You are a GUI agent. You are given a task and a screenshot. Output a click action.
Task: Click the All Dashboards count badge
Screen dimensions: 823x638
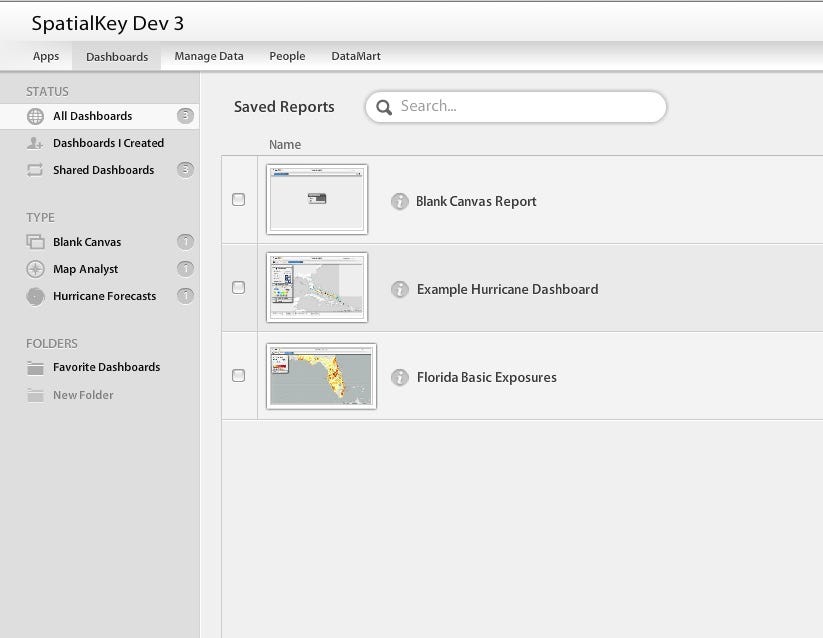185,115
